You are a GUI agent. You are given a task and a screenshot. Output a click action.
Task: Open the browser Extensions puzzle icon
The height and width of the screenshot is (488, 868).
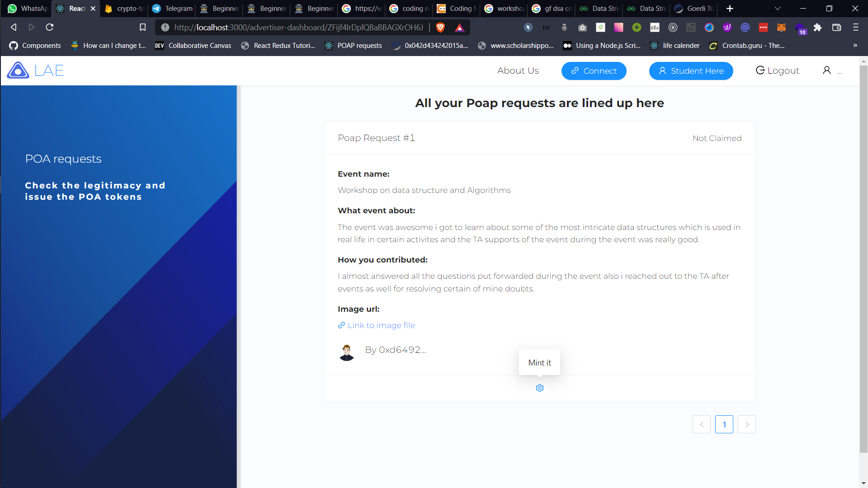[x=817, y=28]
